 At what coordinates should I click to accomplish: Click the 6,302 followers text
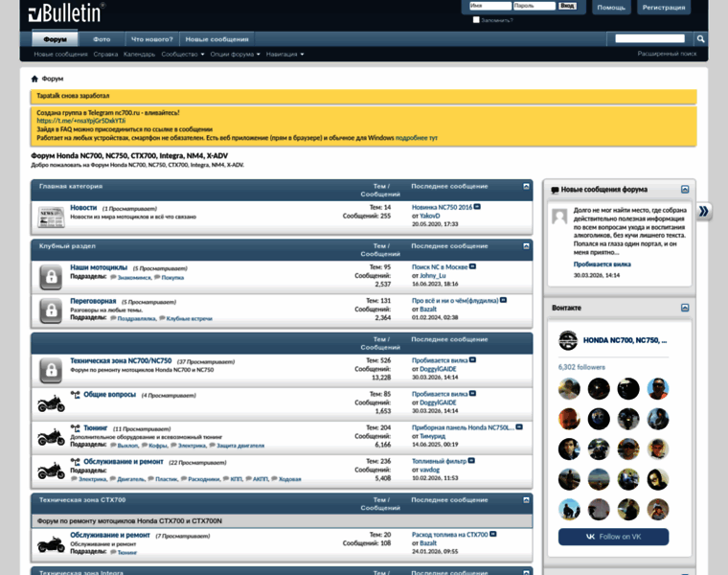(581, 367)
